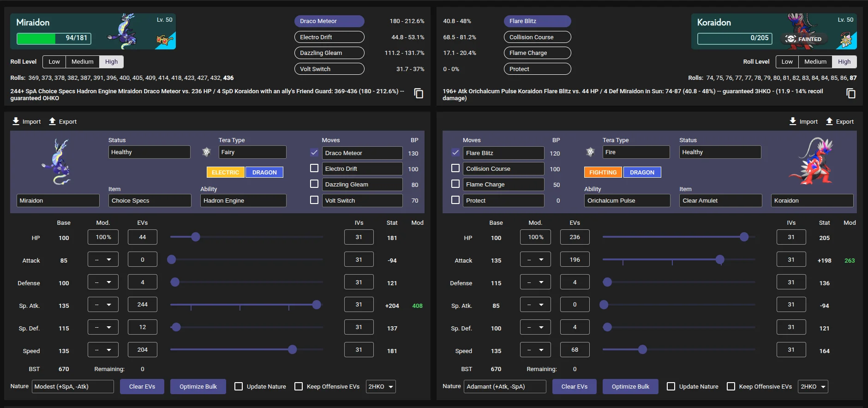Uncheck Draco Meteor move checkbox
This screenshot has width=868, height=408.
(x=314, y=152)
